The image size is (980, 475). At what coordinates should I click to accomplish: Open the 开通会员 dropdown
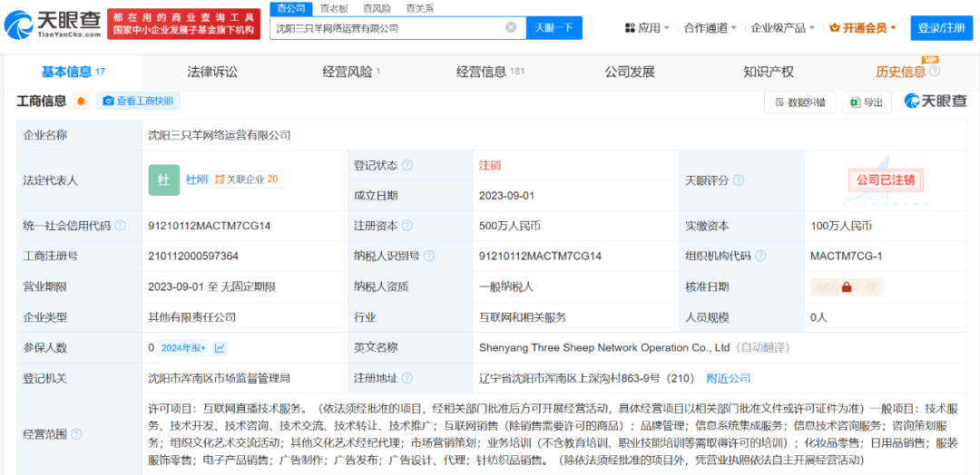[863, 28]
